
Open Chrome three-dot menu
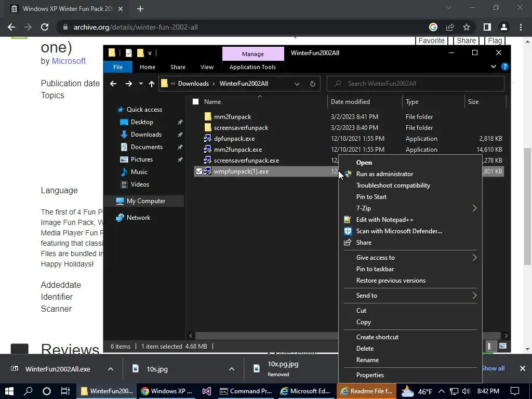point(521,27)
